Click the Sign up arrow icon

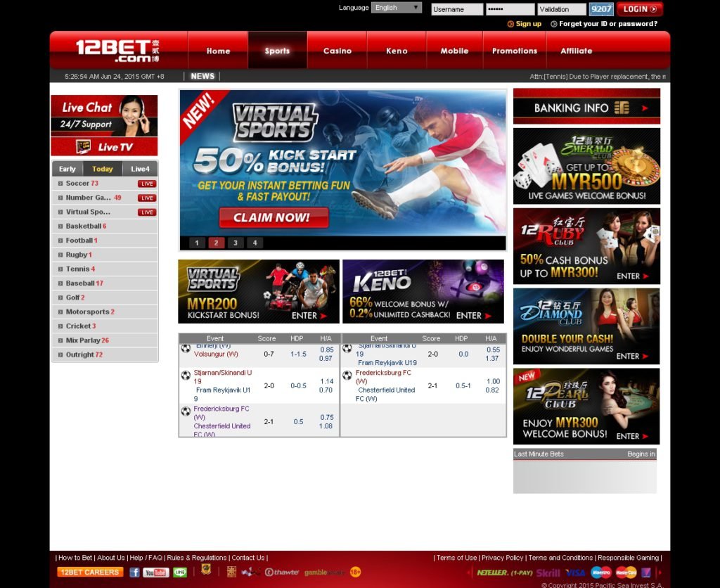click(x=510, y=24)
